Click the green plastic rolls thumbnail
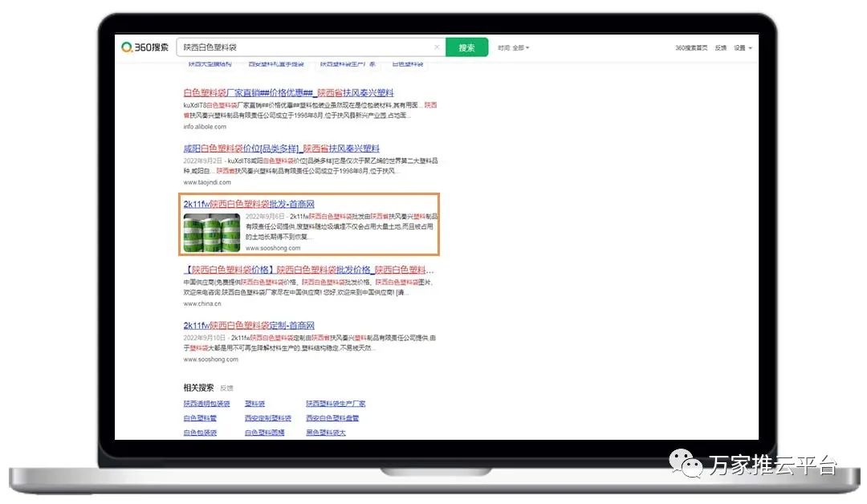The width and height of the screenshot is (867, 504). [x=213, y=233]
